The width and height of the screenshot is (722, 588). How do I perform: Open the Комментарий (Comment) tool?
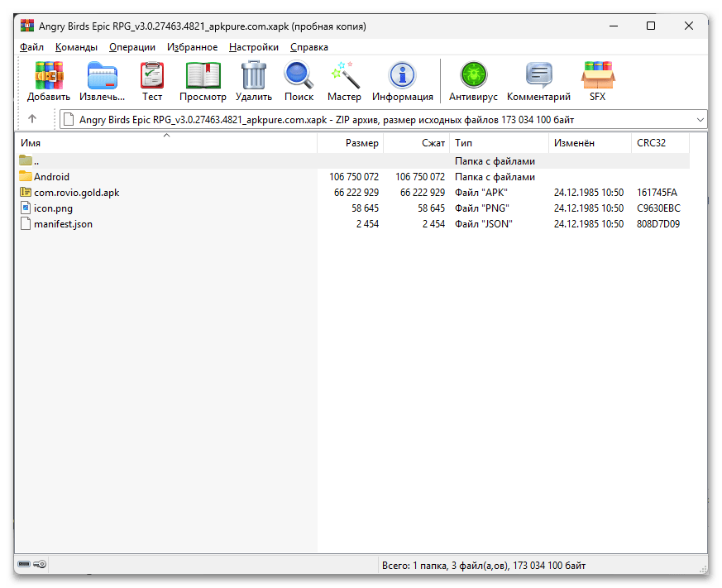click(x=538, y=75)
